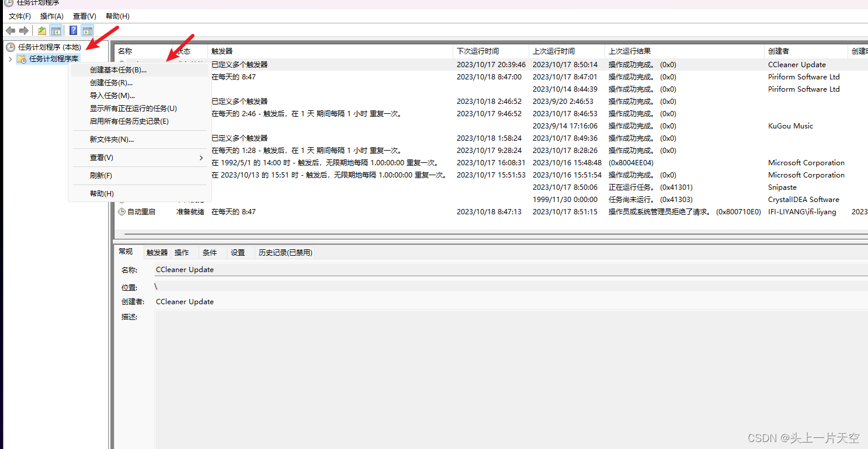Open the 查看(V) submenu arrow in context menu
Viewport: 868px width, 449px height.
(x=201, y=158)
